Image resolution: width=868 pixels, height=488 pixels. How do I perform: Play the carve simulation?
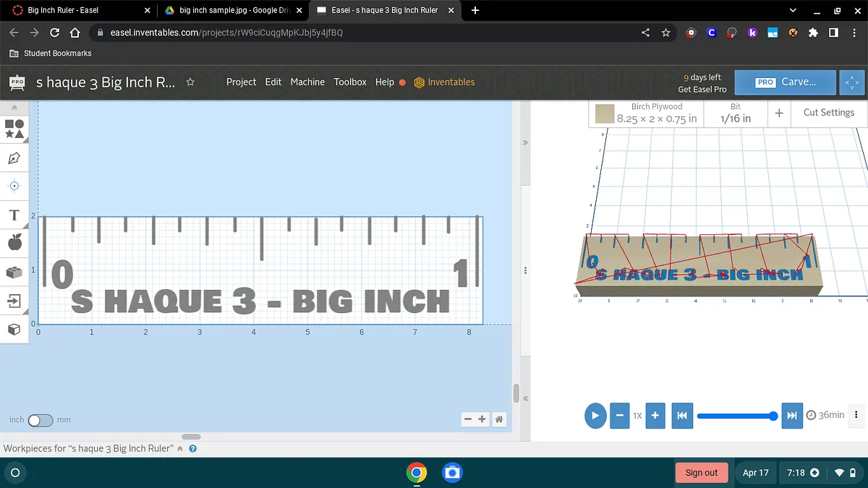click(595, 416)
